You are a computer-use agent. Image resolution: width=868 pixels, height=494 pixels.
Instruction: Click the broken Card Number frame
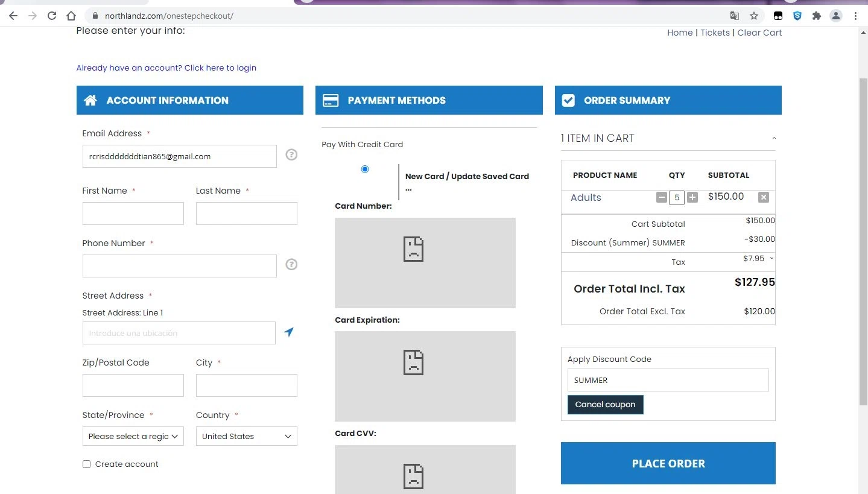coord(425,263)
